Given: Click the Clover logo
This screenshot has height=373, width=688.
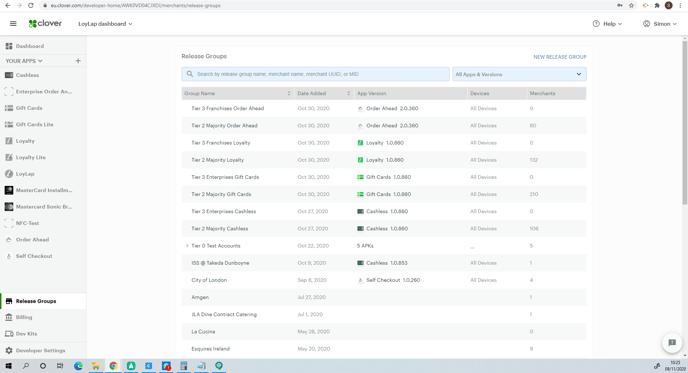Looking at the screenshot, I should click(45, 24).
